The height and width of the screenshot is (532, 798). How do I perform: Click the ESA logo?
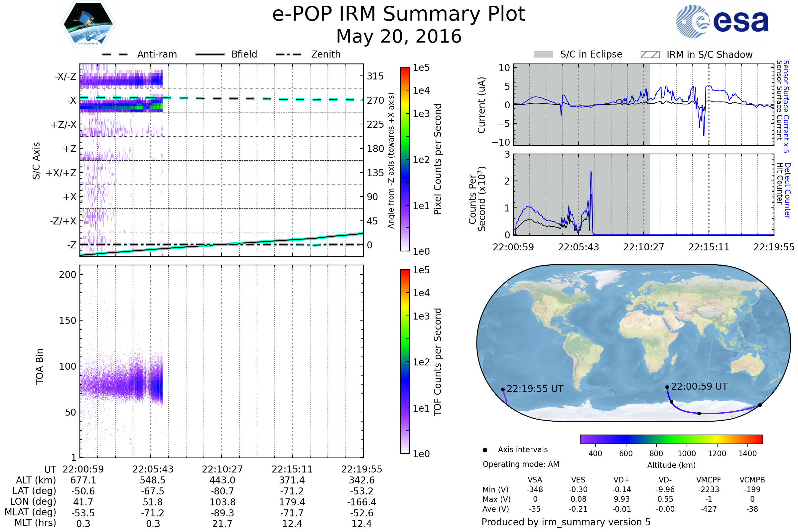tap(722, 22)
